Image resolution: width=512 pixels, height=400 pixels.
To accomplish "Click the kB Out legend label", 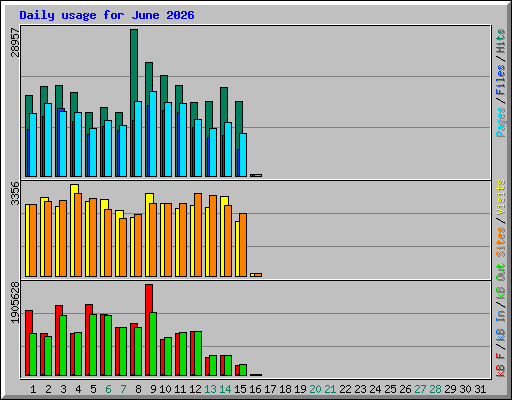I will [501, 281].
